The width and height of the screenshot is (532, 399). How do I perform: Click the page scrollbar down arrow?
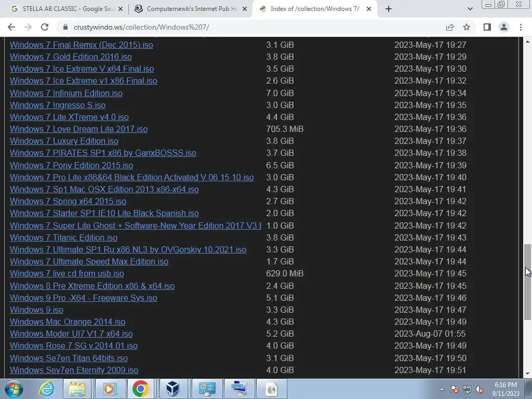pos(528,374)
